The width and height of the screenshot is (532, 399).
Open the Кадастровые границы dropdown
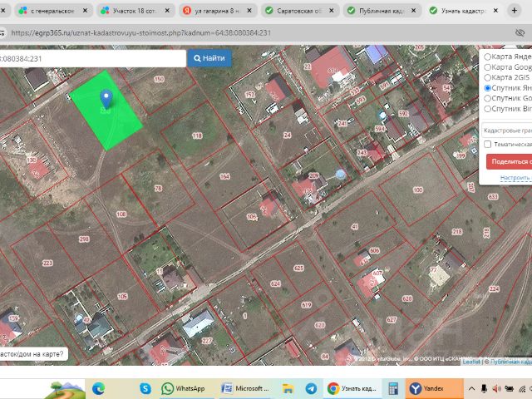507,131
